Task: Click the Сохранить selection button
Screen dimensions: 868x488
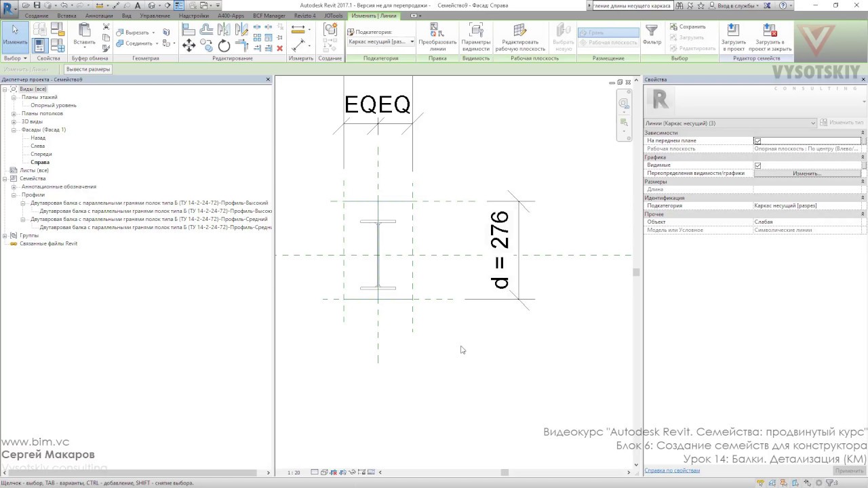Action: tap(688, 27)
